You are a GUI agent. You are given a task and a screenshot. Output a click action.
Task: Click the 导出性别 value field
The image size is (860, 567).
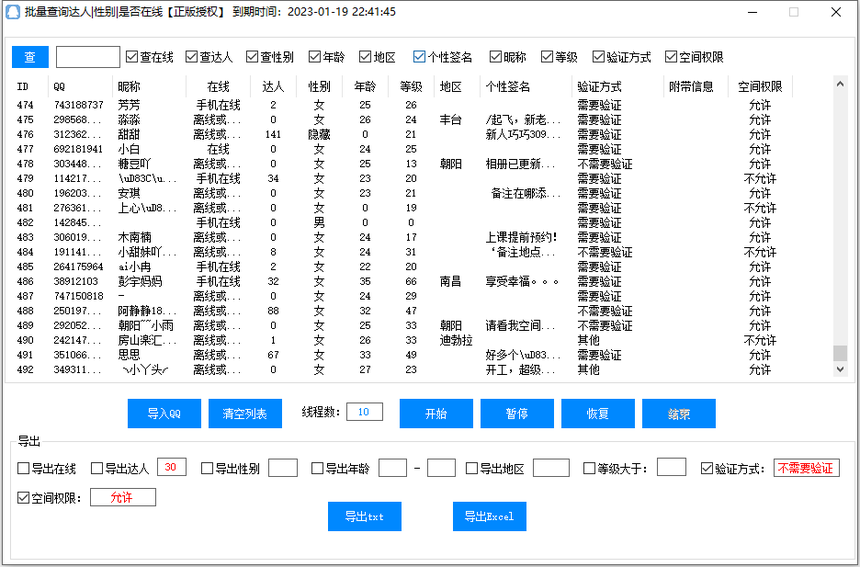[283, 468]
